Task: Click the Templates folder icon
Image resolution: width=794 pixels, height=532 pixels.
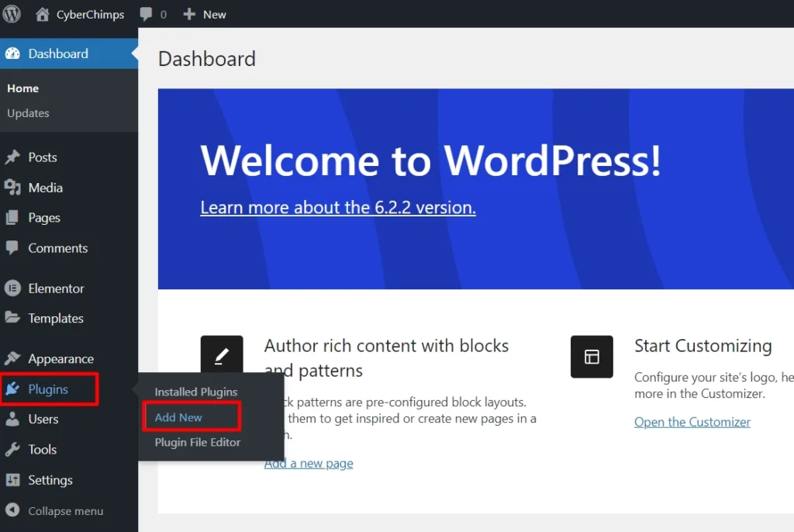Action: click(12, 318)
